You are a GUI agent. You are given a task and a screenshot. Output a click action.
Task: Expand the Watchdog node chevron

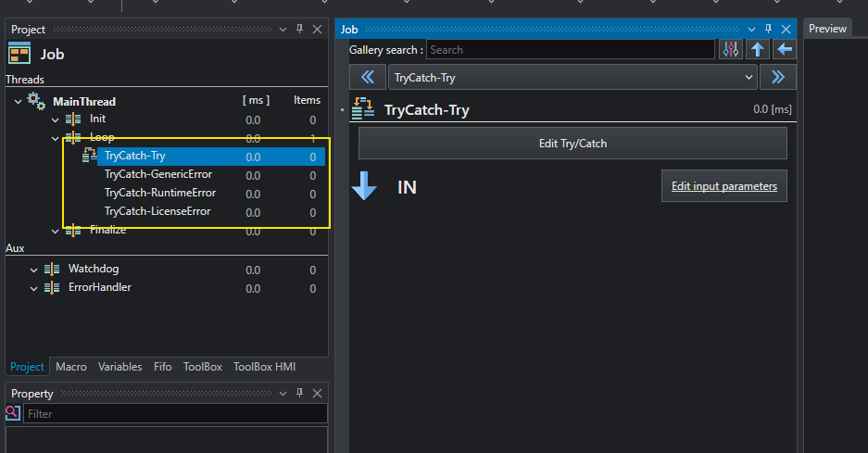point(33,271)
